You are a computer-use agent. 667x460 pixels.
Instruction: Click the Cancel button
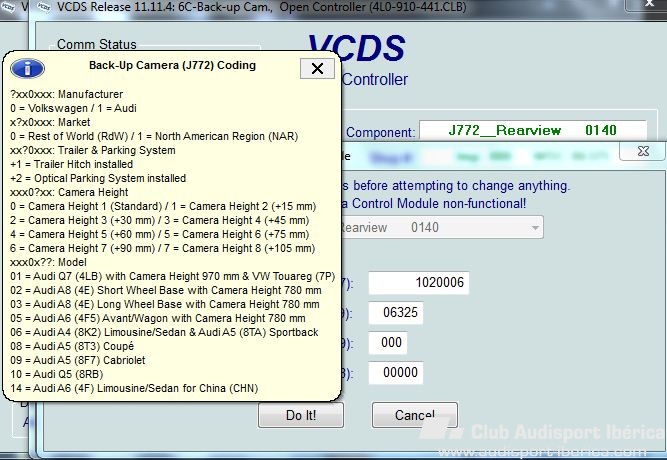click(415, 415)
